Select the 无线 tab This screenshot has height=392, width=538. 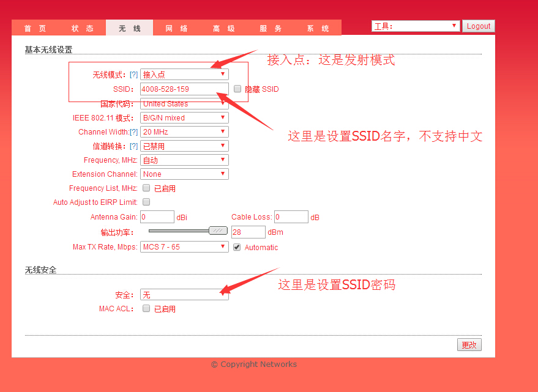pos(129,29)
